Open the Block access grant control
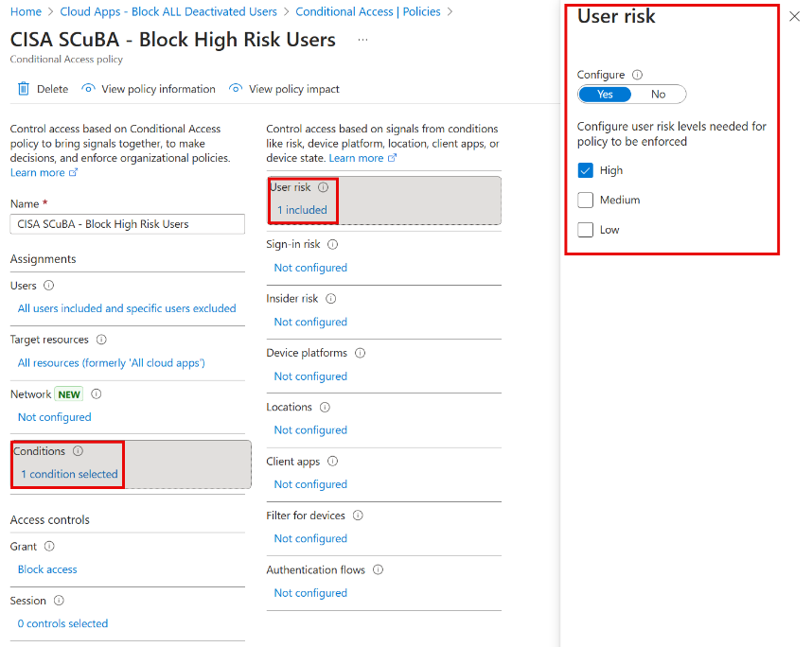 coord(46,568)
